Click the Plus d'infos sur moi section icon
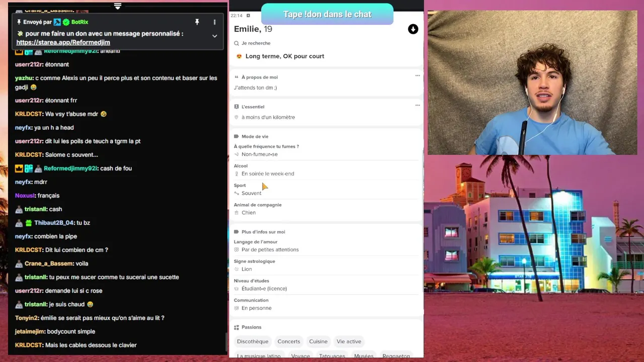Screen dimensions: 644x362 pos(236,232)
